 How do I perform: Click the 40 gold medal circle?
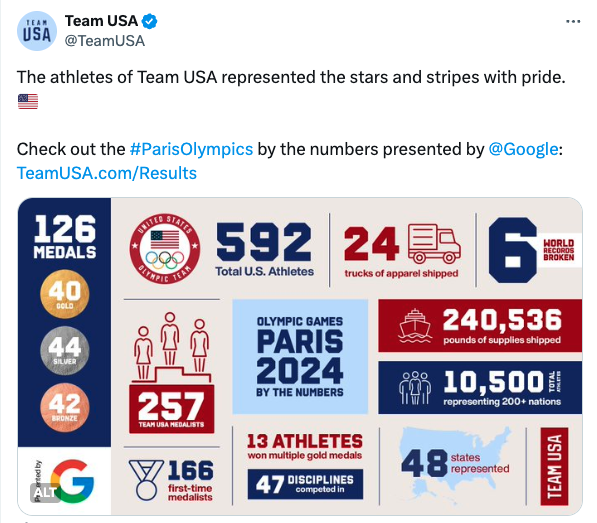tap(65, 294)
